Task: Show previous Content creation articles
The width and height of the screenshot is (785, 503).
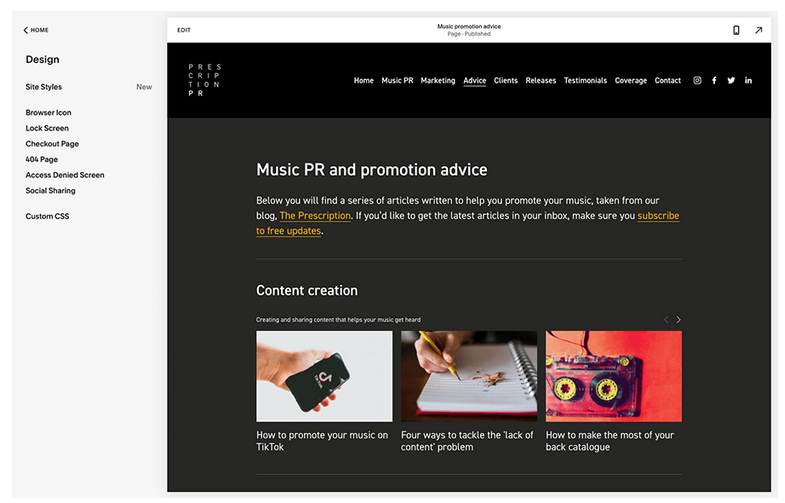Action: tap(666, 320)
